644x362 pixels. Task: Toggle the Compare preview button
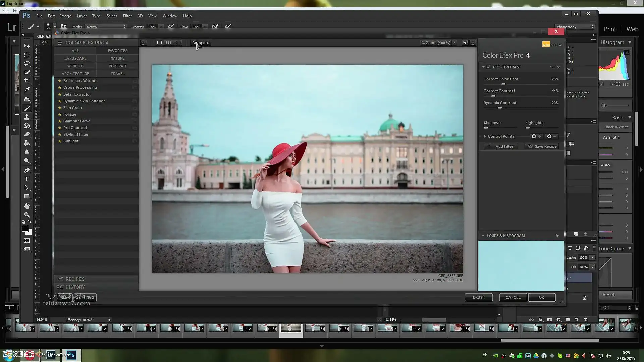pos(201,43)
